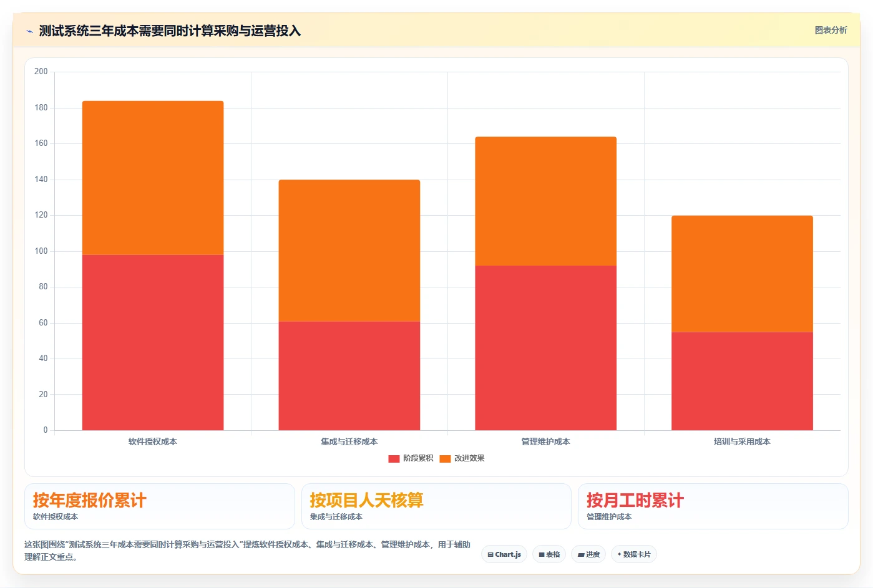Open the 按年度报价累计 data card
Image resolution: width=873 pixels, height=588 pixels.
[160, 506]
